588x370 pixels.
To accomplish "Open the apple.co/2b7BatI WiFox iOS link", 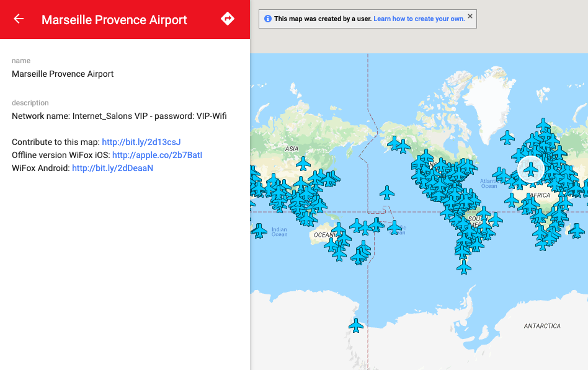I will tap(157, 155).
